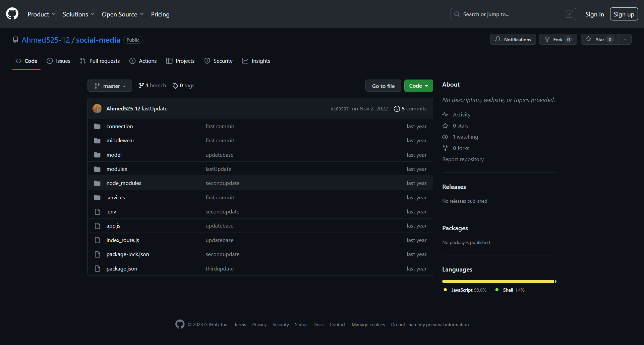Open the thirdupdate commit message

[x=220, y=268]
